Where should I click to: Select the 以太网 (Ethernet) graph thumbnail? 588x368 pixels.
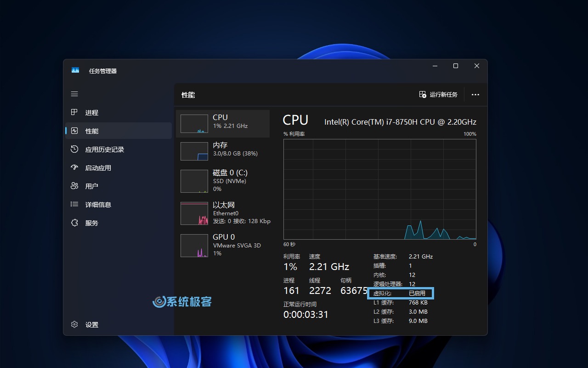click(x=194, y=213)
